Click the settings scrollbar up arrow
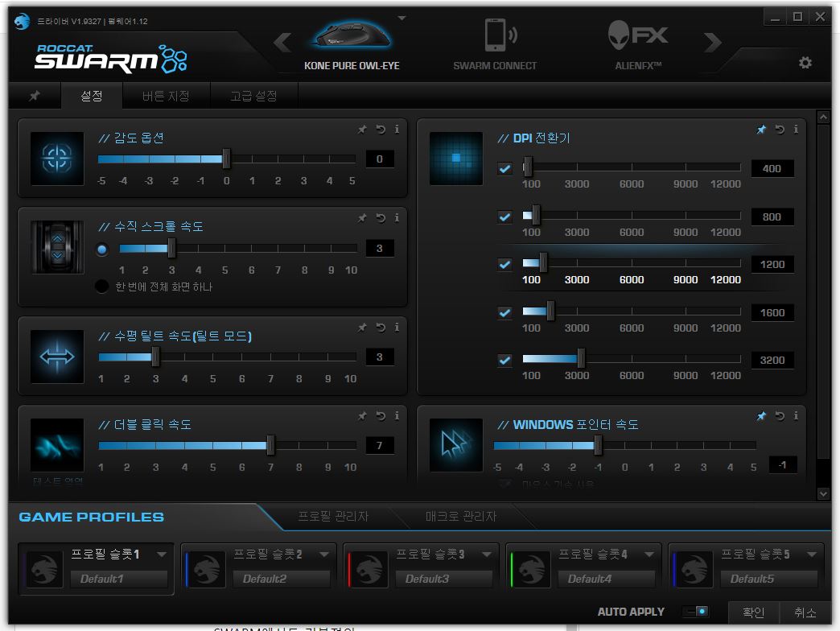Viewport: 840px width, 631px height. click(823, 117)
